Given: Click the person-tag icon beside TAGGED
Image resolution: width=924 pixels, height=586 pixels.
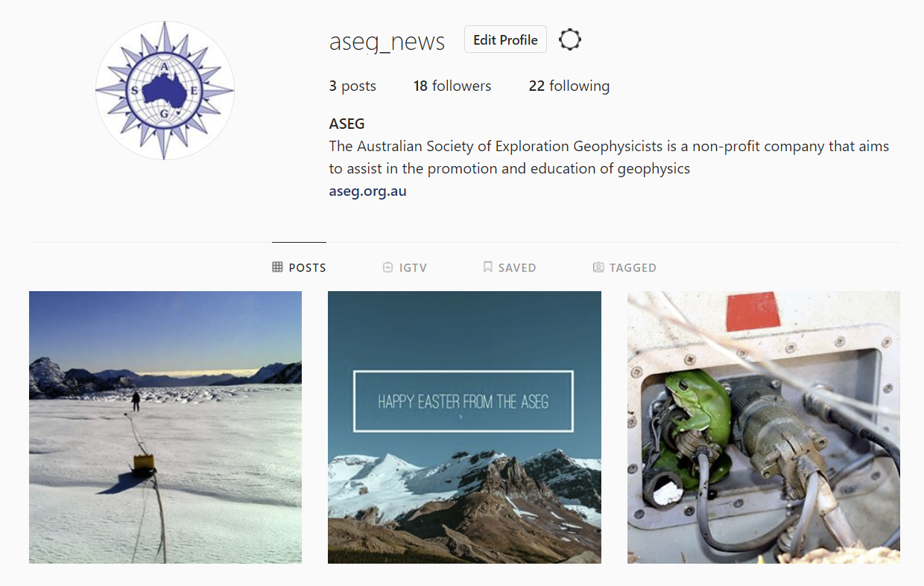Looking at the screenshot, I should (x=598, y=267).
